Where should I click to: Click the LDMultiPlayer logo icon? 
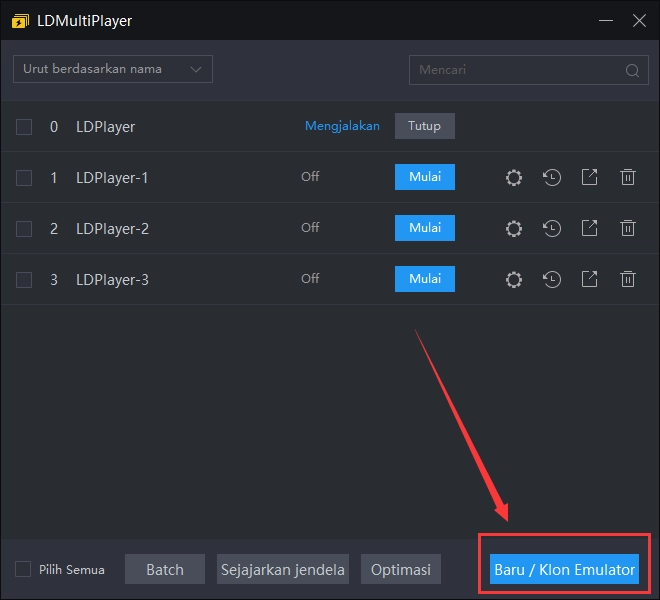coord(20,21)
